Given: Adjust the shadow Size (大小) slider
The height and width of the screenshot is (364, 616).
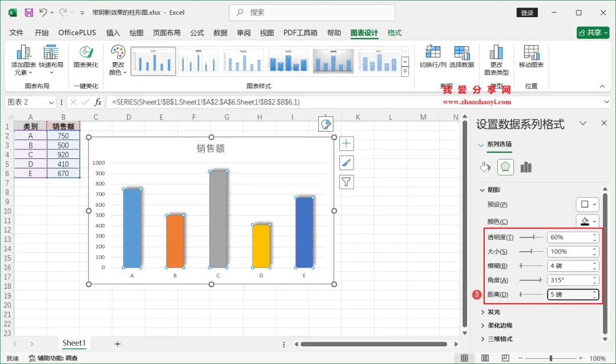Looking at the screenshot, I should (531, 251).
